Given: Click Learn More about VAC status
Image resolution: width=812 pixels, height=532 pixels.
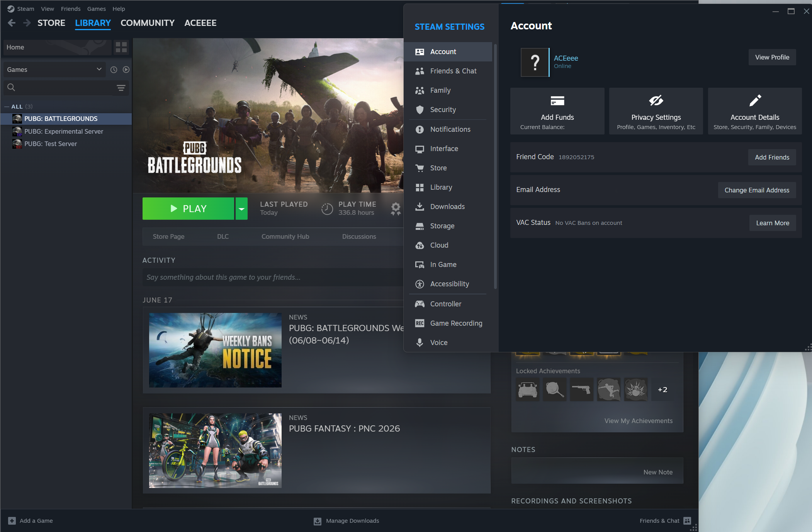Looking at the screenshot, I should pyautogui.click(x=773, y=223).
